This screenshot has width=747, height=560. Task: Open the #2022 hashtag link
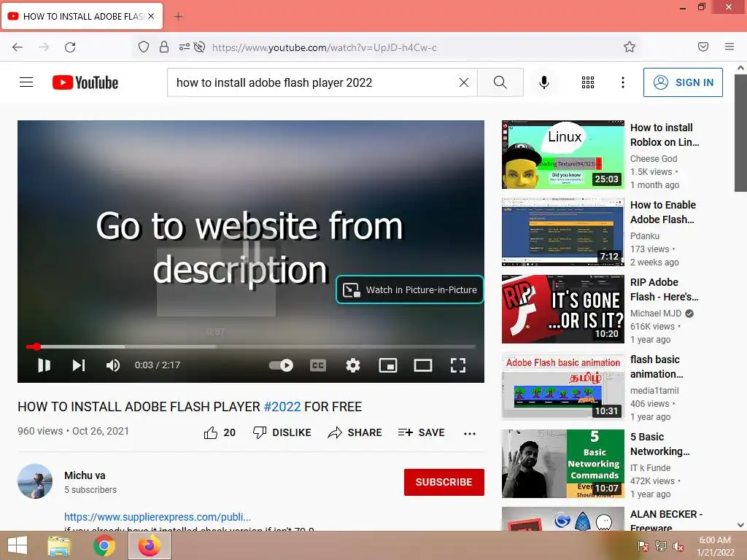pos(282,407)
